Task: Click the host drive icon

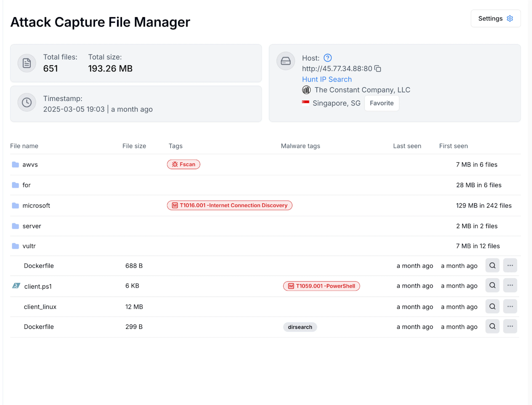Action: coord(286,61)
